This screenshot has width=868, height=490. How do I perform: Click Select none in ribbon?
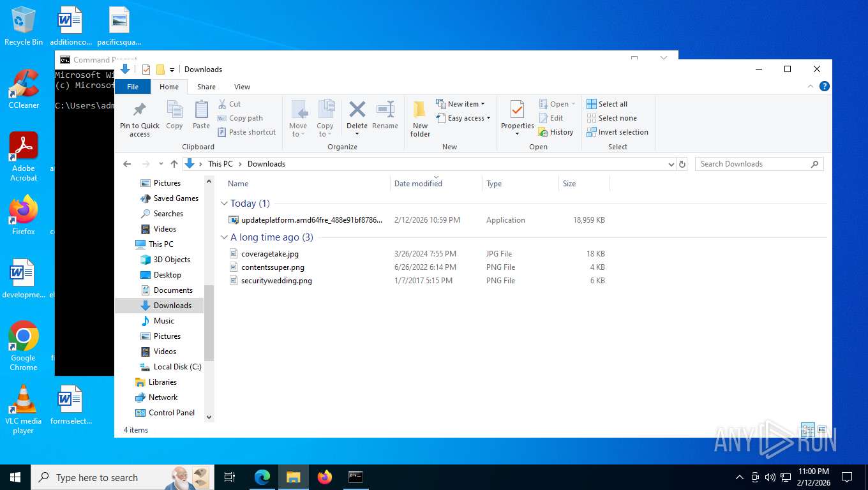click(611, 118)
